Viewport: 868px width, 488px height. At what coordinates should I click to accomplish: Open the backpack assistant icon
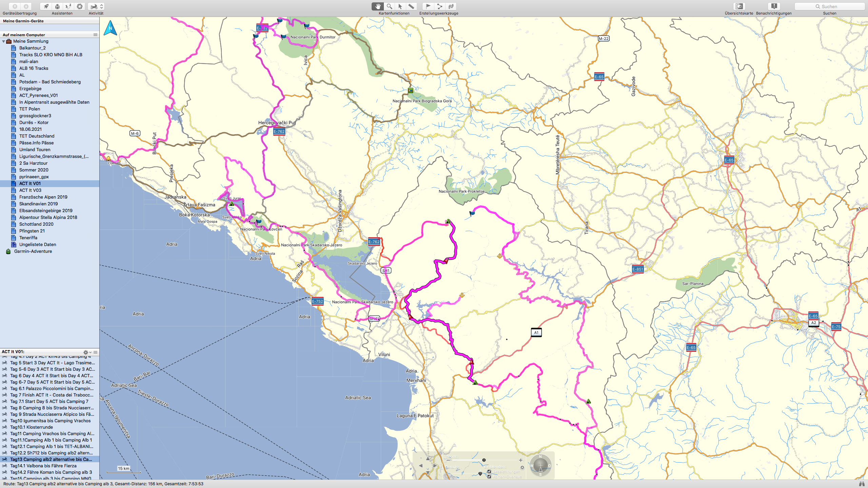57,6
